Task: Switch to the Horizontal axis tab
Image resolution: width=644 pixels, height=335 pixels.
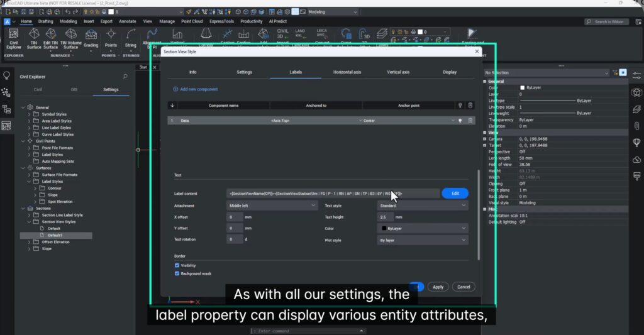Action: (347, 72)
